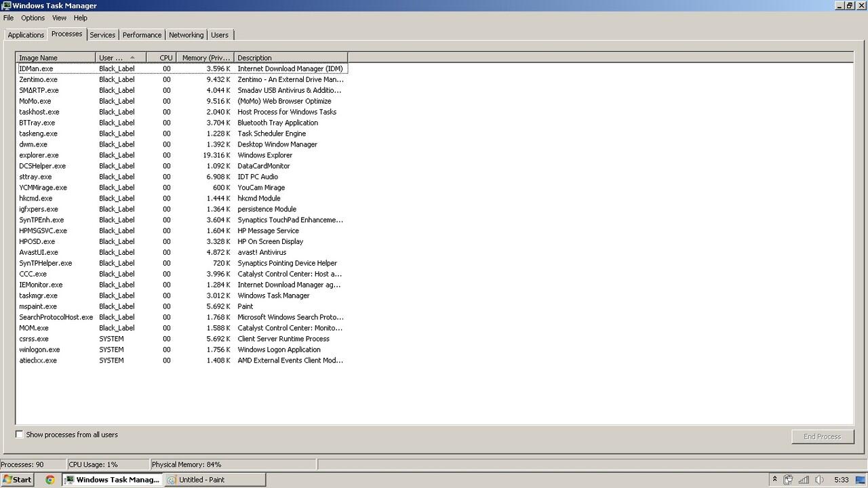Click the taskbar clock showing 5:33
The width and height of the screenshot is (868, 488).
842,480
